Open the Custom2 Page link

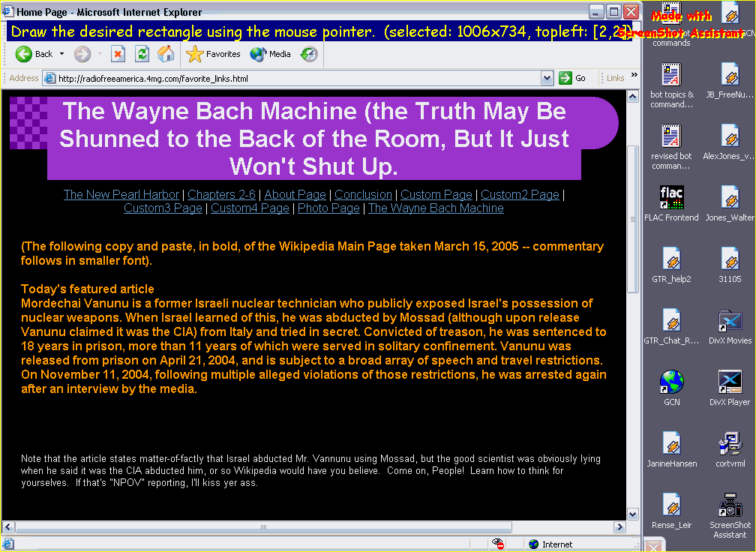(520, 194)
